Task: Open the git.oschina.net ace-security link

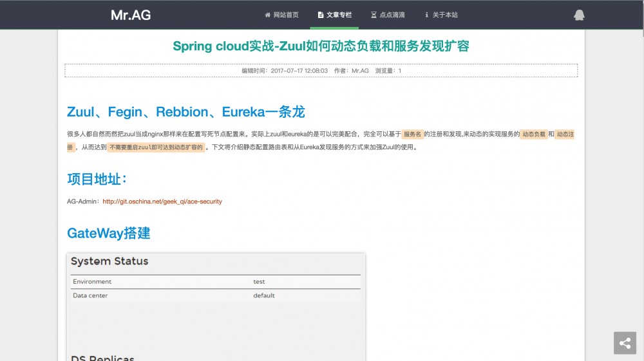Action: click(x=162, y=201)
